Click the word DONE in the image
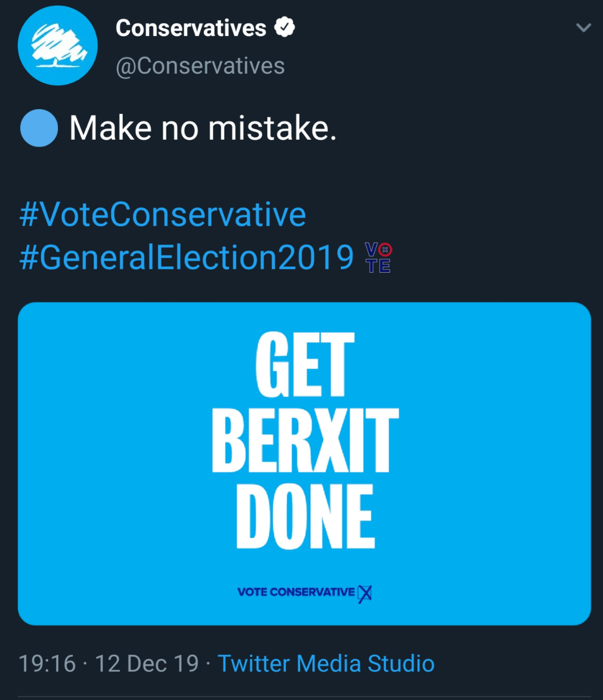 click(x=305, y=516)
